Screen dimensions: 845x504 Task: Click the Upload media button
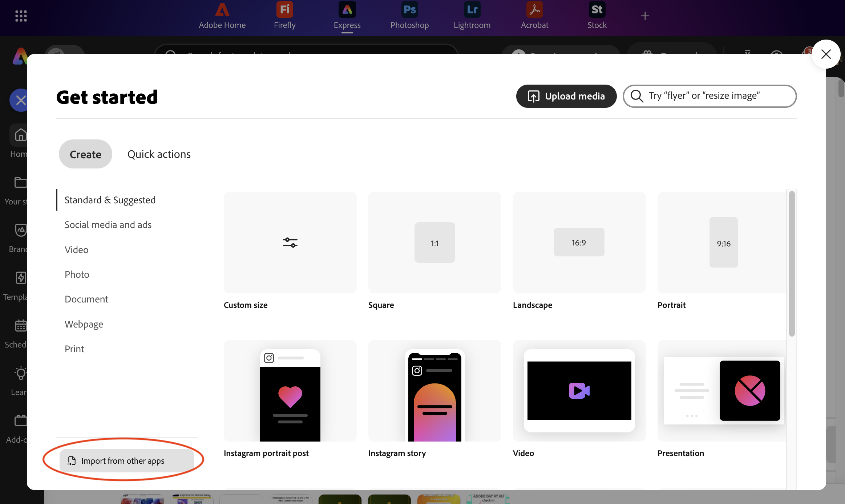point(566,96)
